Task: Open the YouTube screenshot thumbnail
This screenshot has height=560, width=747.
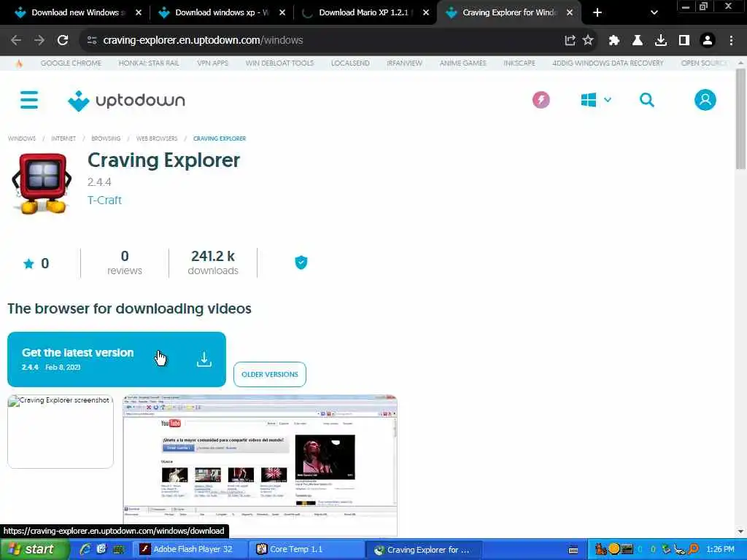Action: [x=260, y=465]
